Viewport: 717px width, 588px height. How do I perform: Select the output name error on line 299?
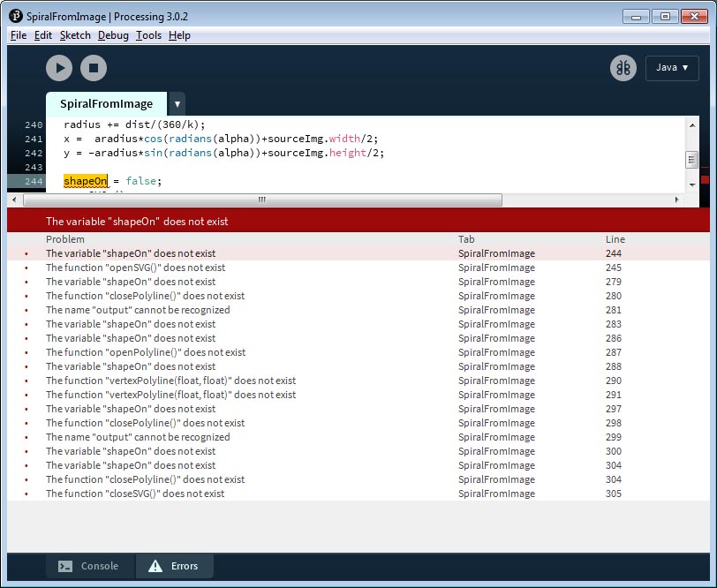pyautogui.click(x=358, y=438)
